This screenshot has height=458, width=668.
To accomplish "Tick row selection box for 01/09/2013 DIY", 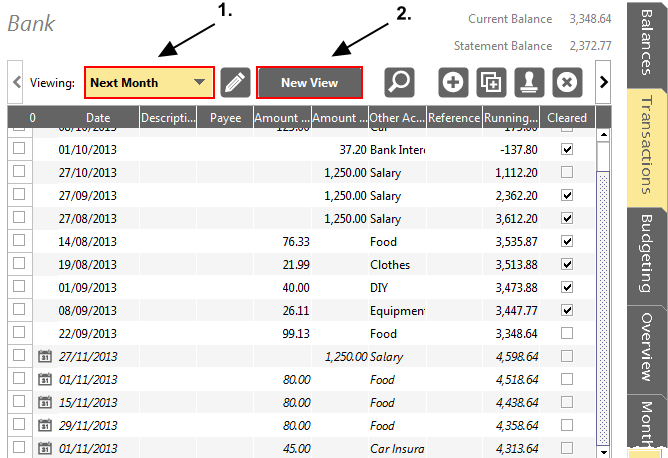I will coord(19,286).
